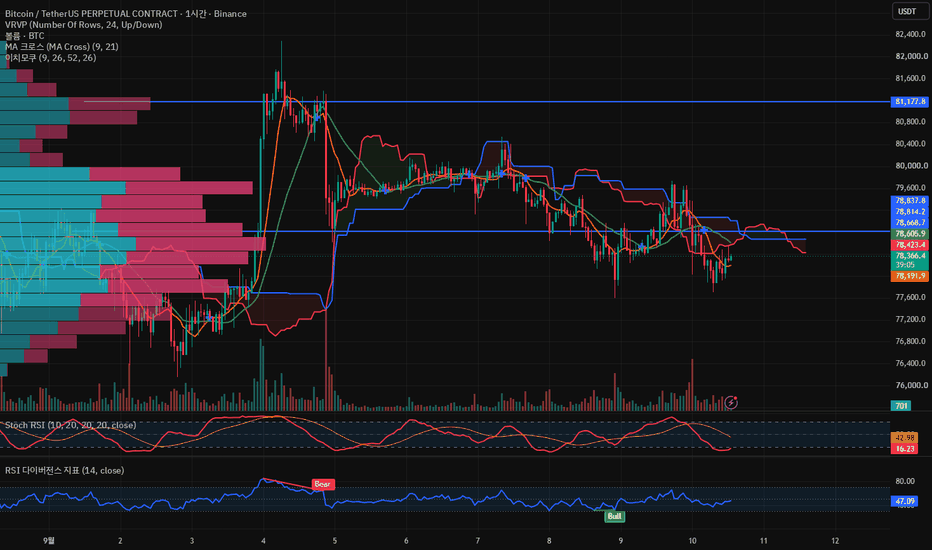
Task: Open the VRVP indicator legend
Action: coord(84,24)
